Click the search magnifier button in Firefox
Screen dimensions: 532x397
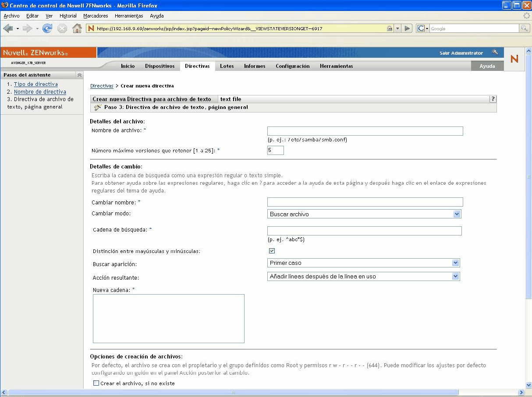(525, 28)
